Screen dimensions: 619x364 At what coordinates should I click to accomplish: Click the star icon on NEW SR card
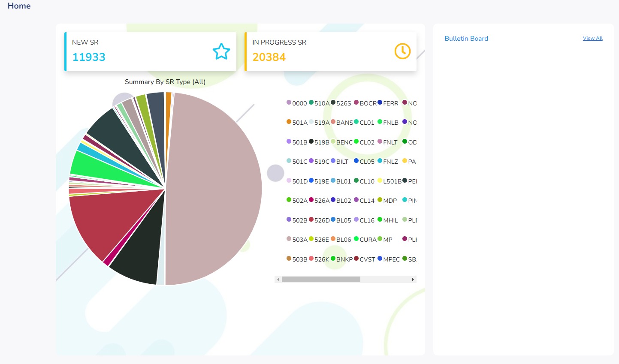(221, 51)
